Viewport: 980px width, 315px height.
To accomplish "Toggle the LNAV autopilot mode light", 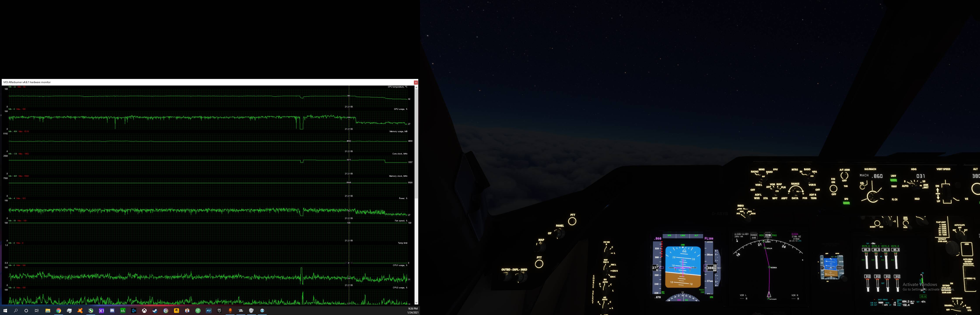I will click(894, 180).
